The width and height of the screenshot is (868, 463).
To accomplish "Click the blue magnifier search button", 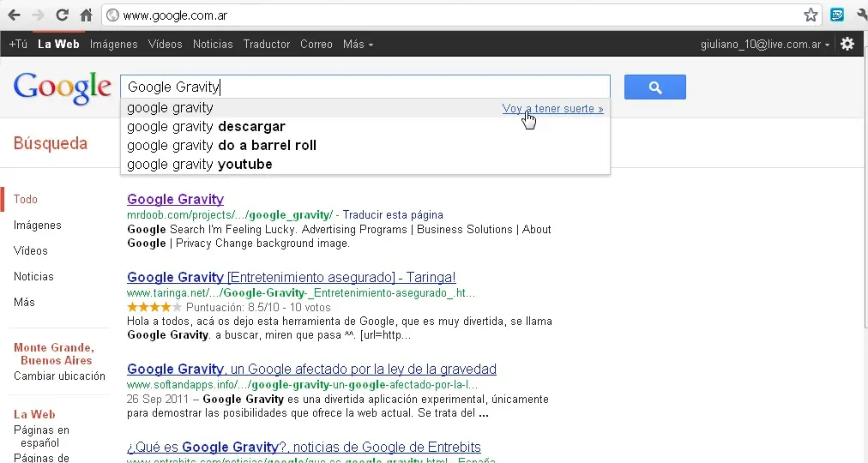I will click(655, 87).
